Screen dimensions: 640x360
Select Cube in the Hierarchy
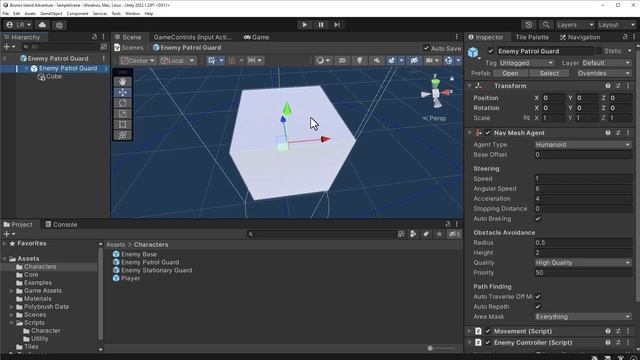(53, 76)
